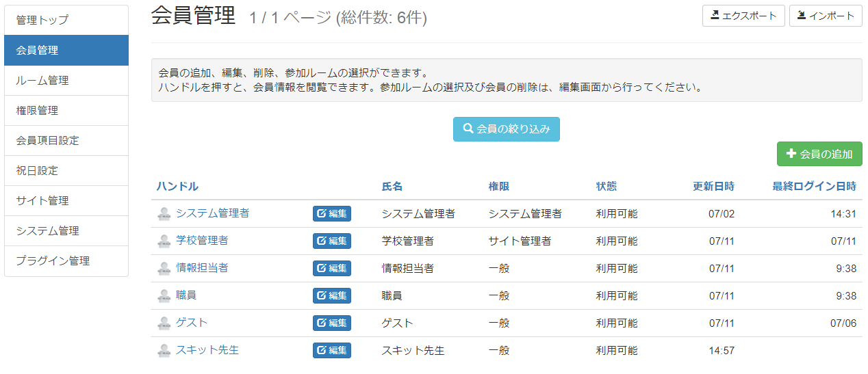Open ルーム管理 in the sidebar
The image size is (868, 374).
coord(66,81)
